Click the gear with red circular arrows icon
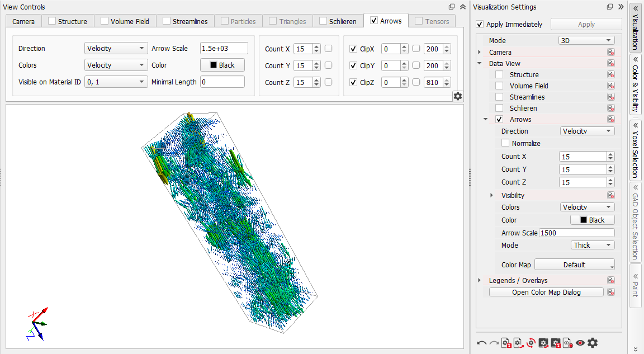The height and width of the screenshot is (354, 644). coord(531,343)
